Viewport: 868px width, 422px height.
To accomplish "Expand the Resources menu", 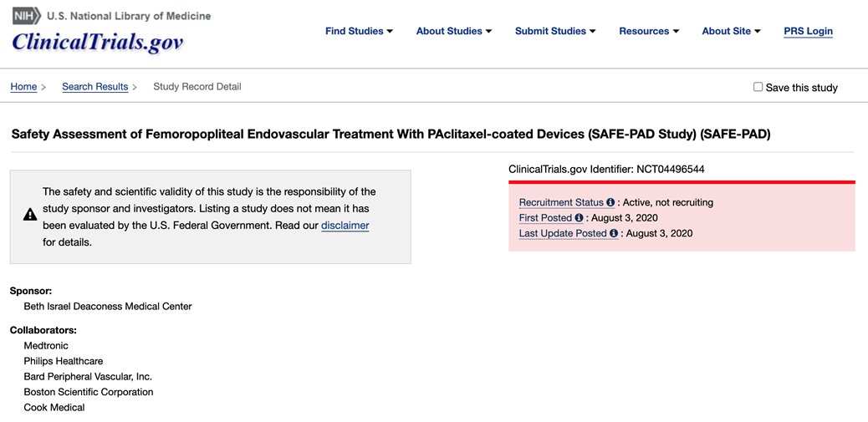I will (649, 31).
